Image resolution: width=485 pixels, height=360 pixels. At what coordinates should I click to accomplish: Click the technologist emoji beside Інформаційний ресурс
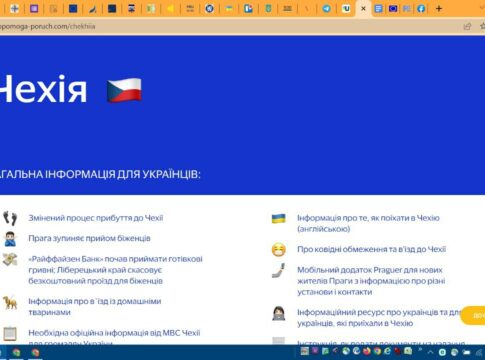pyautogui.click(x=279, y=313)
